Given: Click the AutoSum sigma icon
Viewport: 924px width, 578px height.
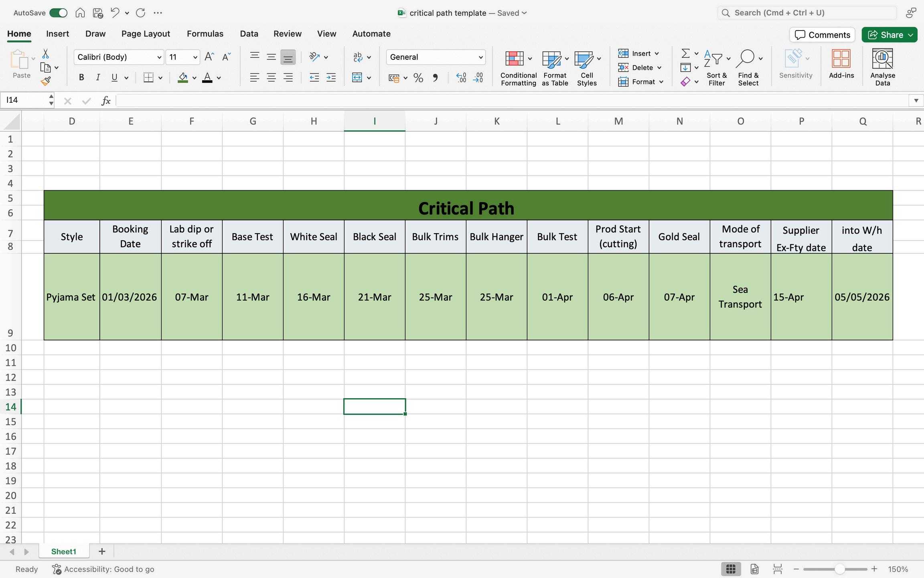Looking at the screenshot, I should tap(685, 53).
